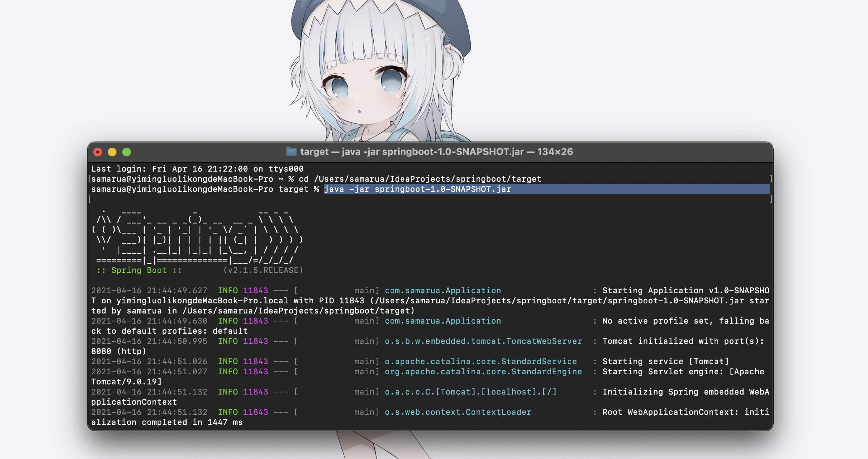Click 'ted by samarua in /Users/samarua/IdeaProjects/springboot/target)' line
This screenshot has width=868, height=459.
[253, 311]
